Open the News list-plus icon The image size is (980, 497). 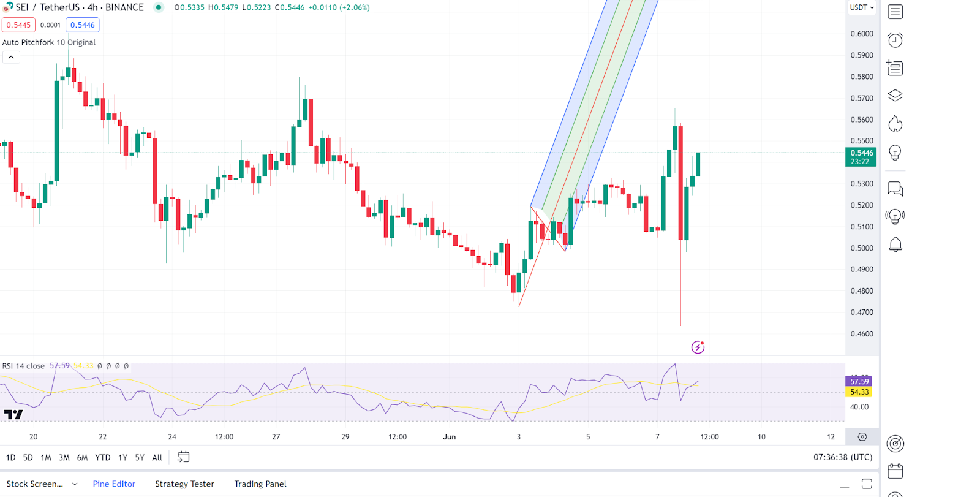(x=895, y=67)
